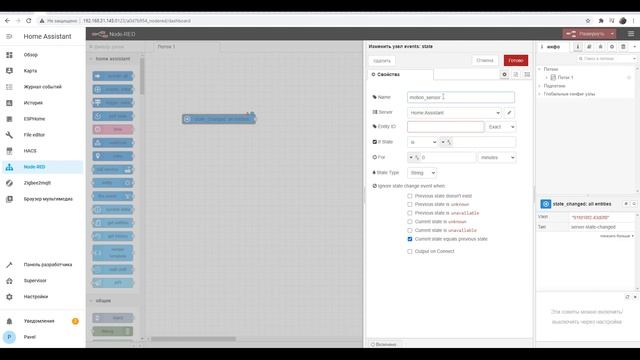Select Поток 1 in the info tree
Screen dimensions: 640x360
coord(565,77)
